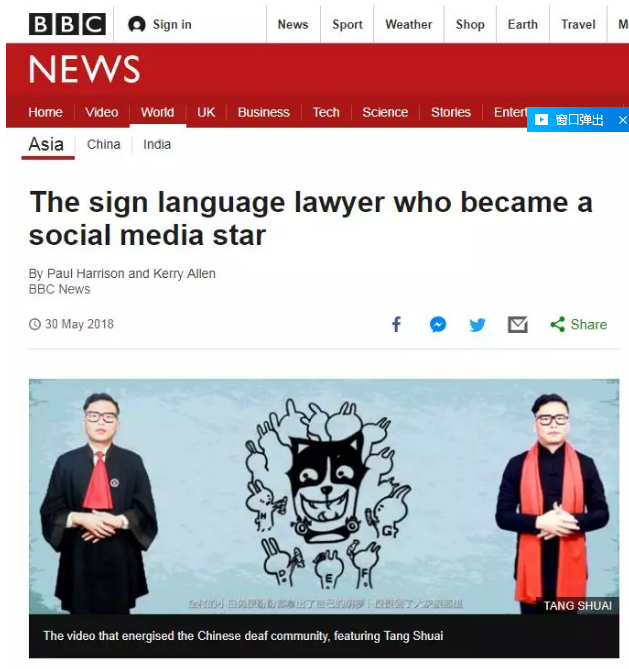Open the Sport section

point(347,24)
